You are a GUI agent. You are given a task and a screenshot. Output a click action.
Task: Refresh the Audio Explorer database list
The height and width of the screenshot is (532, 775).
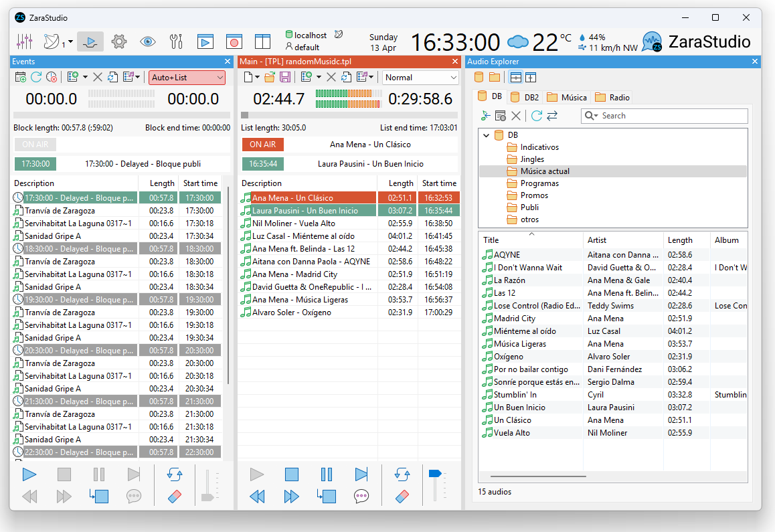tap(536, 116)
